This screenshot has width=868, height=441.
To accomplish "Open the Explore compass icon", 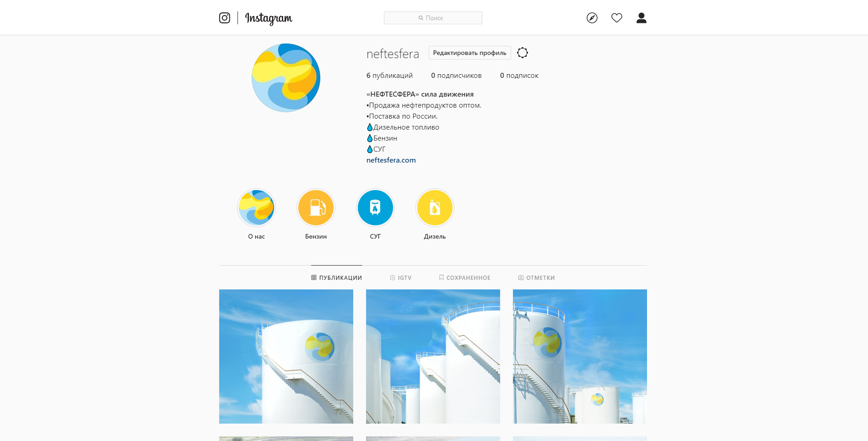I will pos(592,18).
